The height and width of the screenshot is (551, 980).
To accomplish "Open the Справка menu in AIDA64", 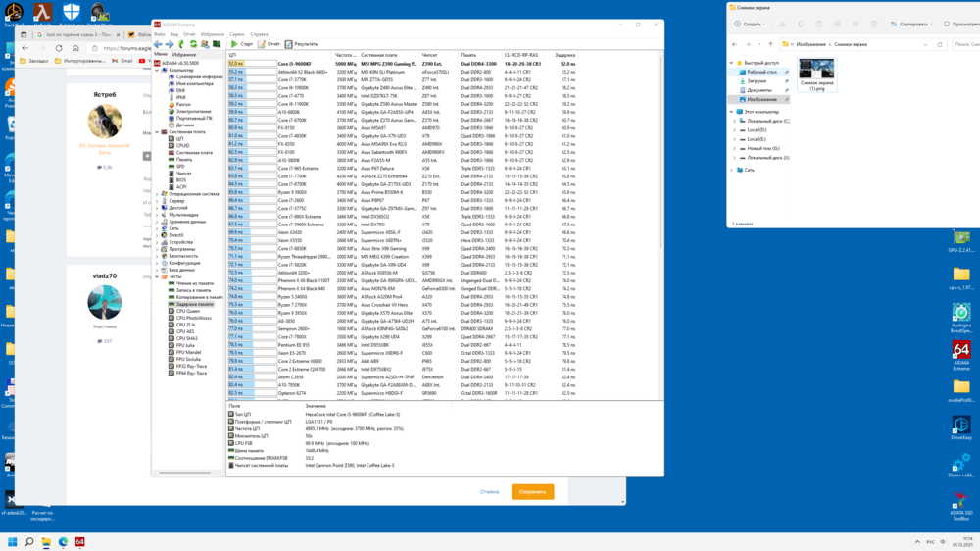I will tap(259, 34).
